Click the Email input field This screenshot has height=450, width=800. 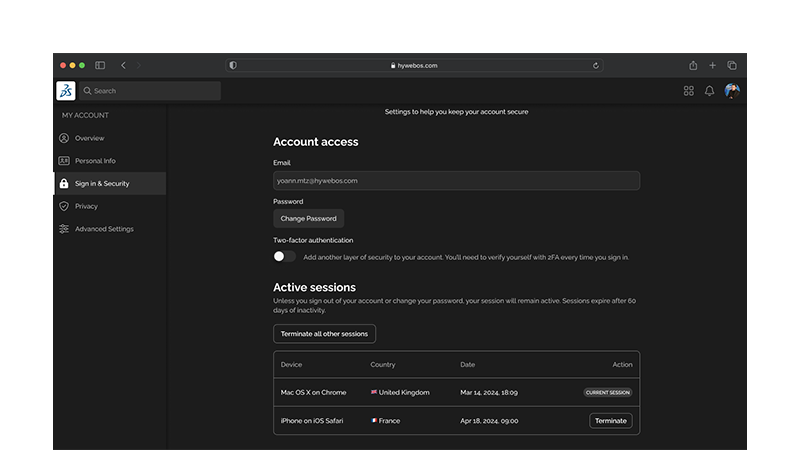click(456, 181)
